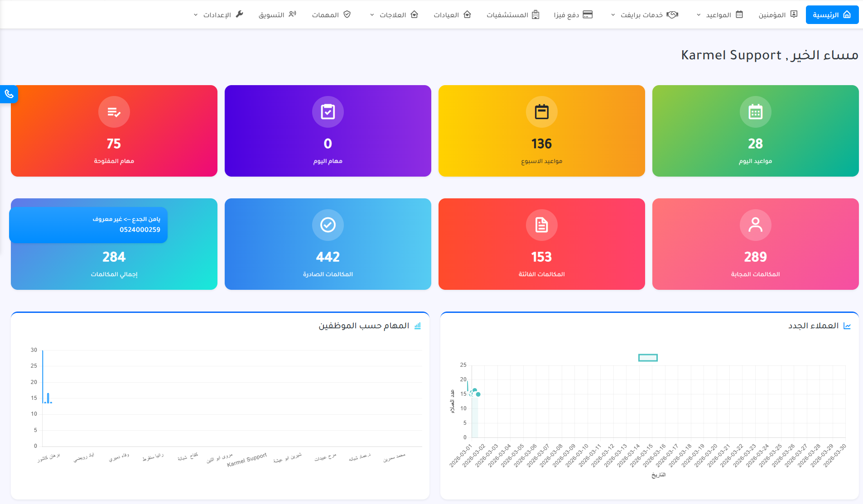Click the person icon on answered calls card
Screen dimensions: 863x504
[755, 225]
